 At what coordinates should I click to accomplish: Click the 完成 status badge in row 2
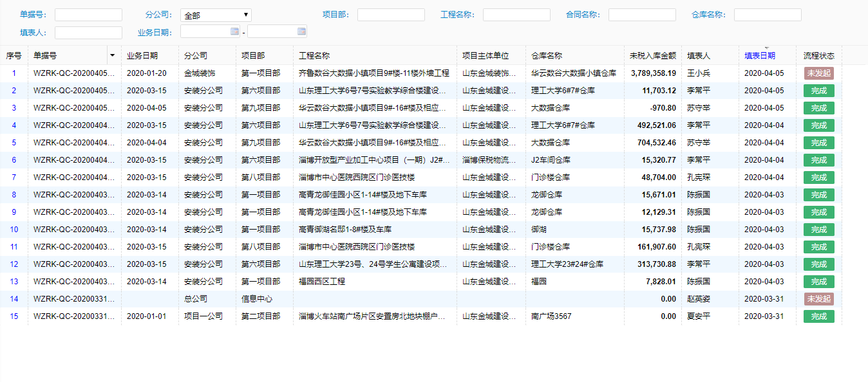coord(818,91)
